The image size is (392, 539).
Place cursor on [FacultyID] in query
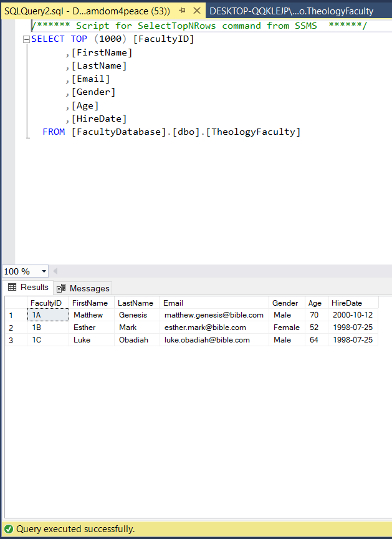(164, 39)
